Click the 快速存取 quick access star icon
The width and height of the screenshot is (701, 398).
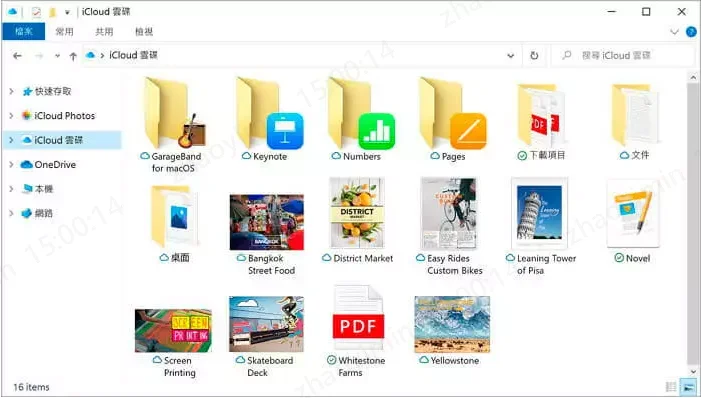pos(27,92)
